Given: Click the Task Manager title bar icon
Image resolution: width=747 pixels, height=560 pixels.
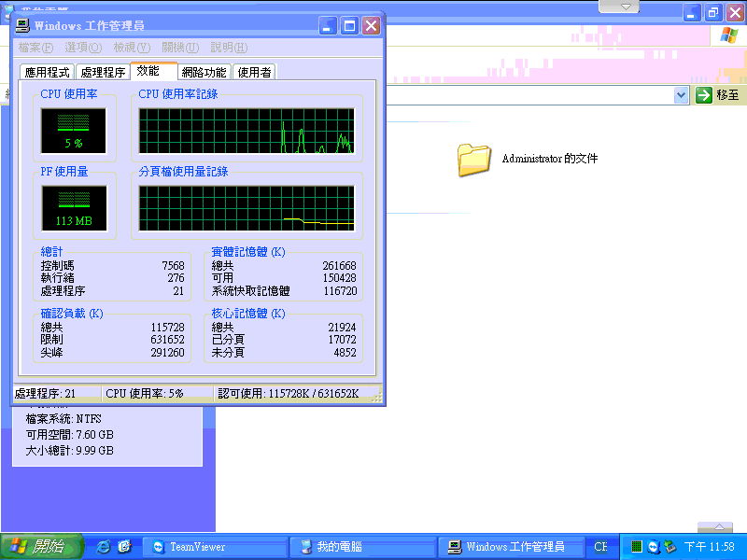Looking at the screenshot, I should click(x=22, y=25).
